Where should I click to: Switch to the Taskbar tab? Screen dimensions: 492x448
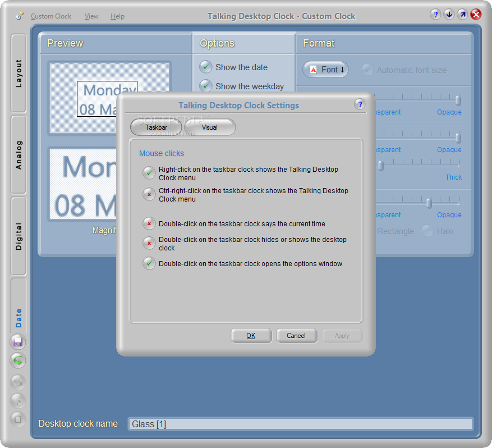click(x=156, y=127)
